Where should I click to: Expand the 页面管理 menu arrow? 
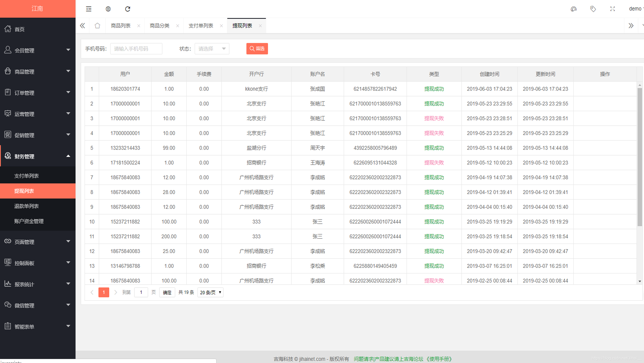(x=68, y=241)
